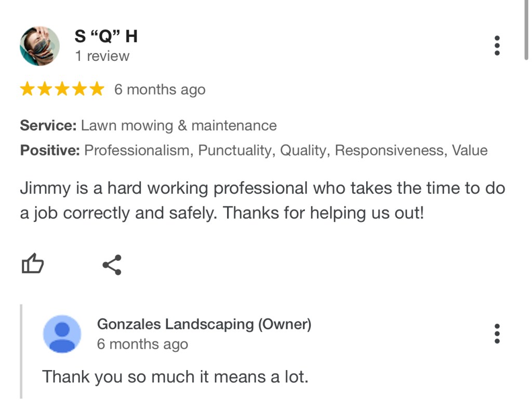Click the owner reply's "6 months ago" timestamp
The image size is (532, 409).
pyautogui.click(x=142, y=344)
